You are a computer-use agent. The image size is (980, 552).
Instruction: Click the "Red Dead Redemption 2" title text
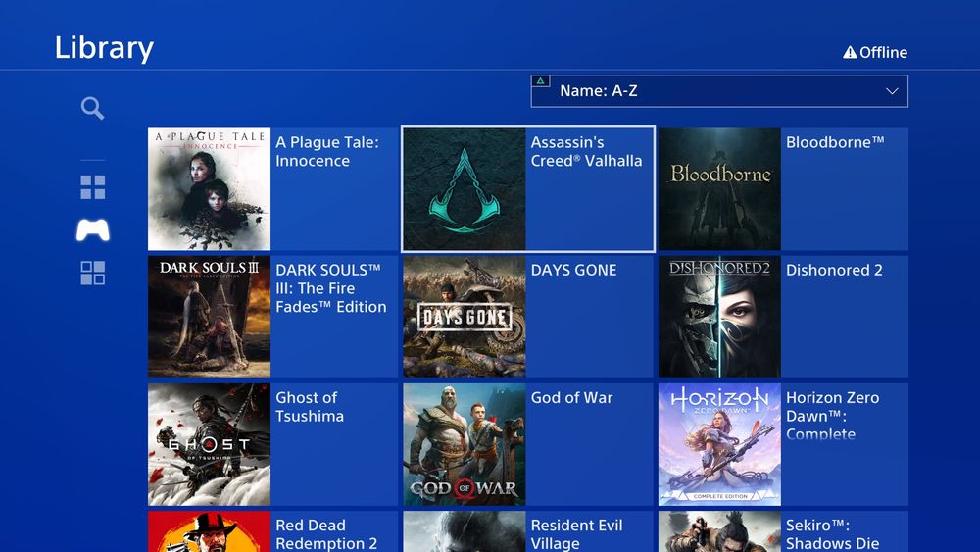tap(327, 534)
